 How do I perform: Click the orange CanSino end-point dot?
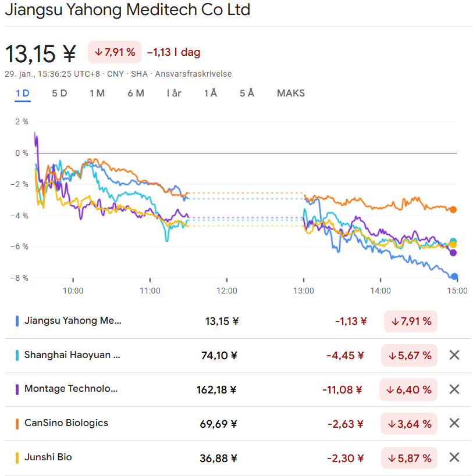tap(454, 210)
